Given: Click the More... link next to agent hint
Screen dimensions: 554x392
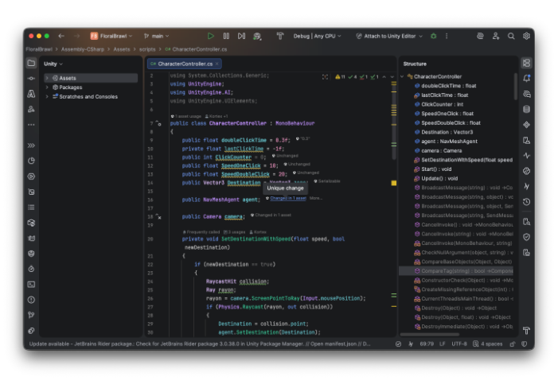Looking at the screenshot, I should [x=316, y=198].
